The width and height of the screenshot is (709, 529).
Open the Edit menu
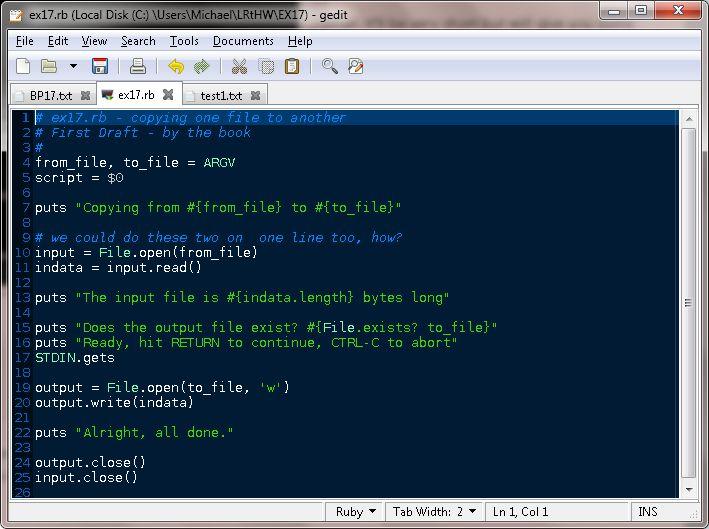(58, 41)
